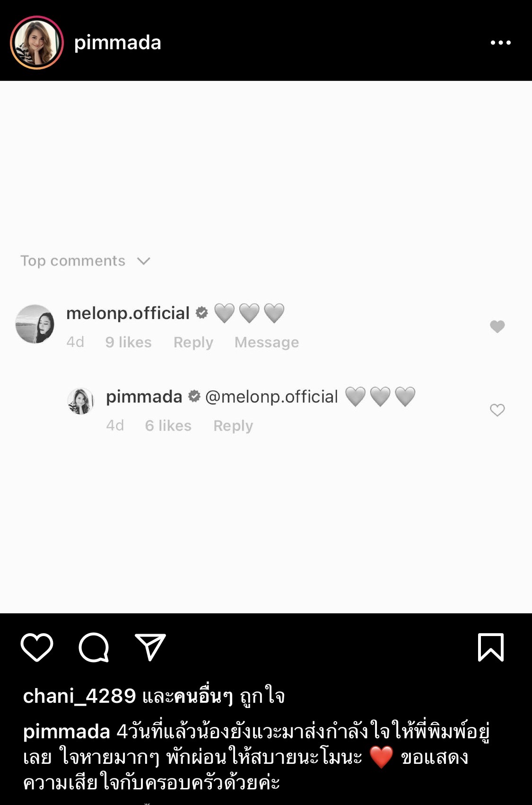Open the three-dot more options menu
Image resolution: width=532 pixels, height=805 pixels.
coord(500,43)
